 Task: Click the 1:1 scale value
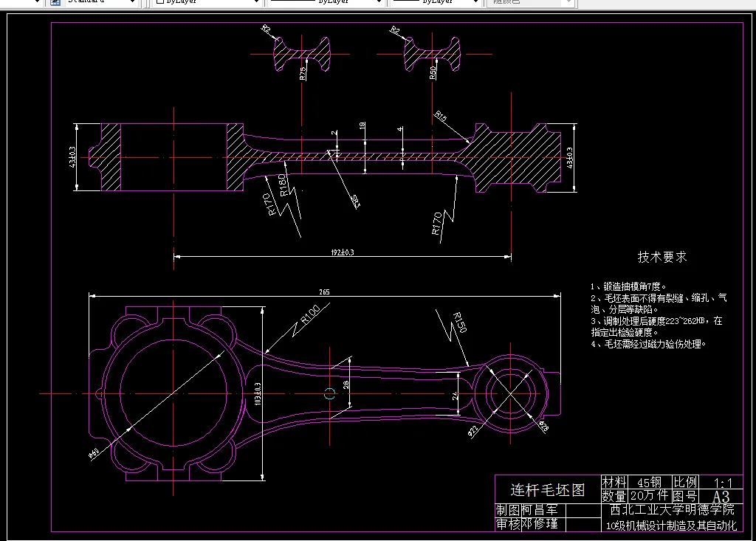(723, 483)
